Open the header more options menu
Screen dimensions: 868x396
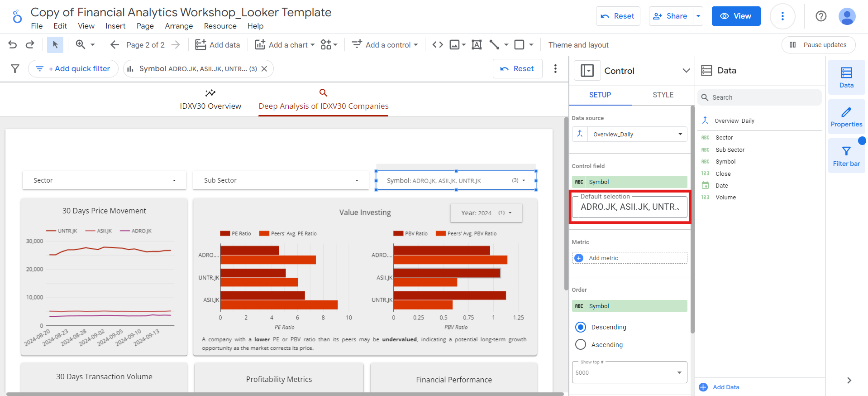pyautogui.click(x=782, y=16)
